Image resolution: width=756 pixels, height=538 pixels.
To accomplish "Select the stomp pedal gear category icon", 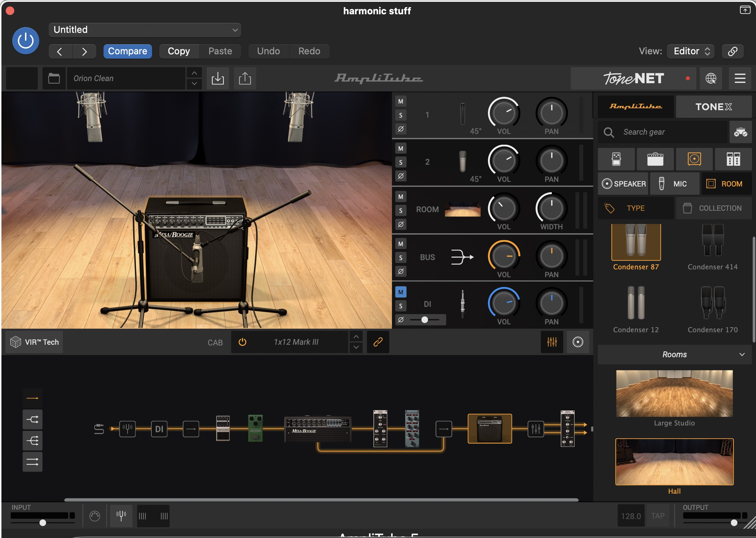I will tap(616, 159).
